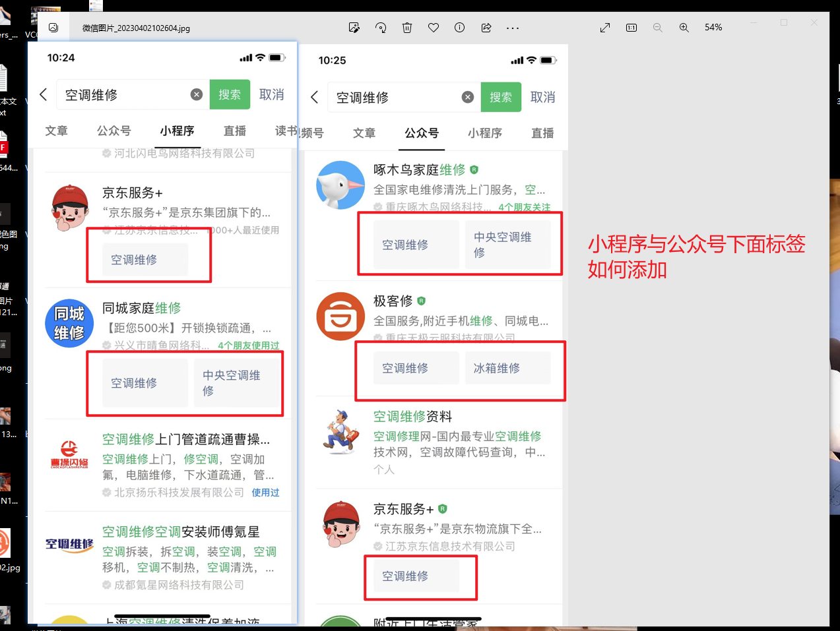Open the 空调维修空调安装师傅氪星 result
The width and height of the screenshot is (840, 631).
click(x=181, y=531)
